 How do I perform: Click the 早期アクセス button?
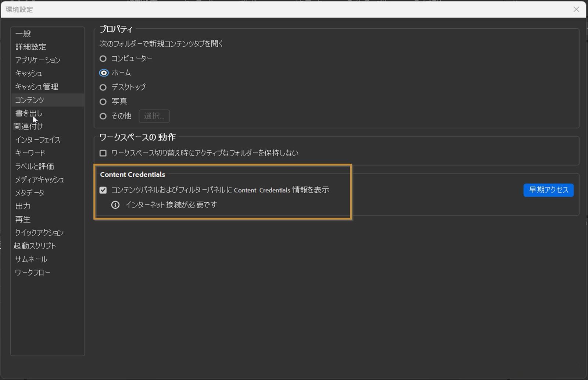549,190
